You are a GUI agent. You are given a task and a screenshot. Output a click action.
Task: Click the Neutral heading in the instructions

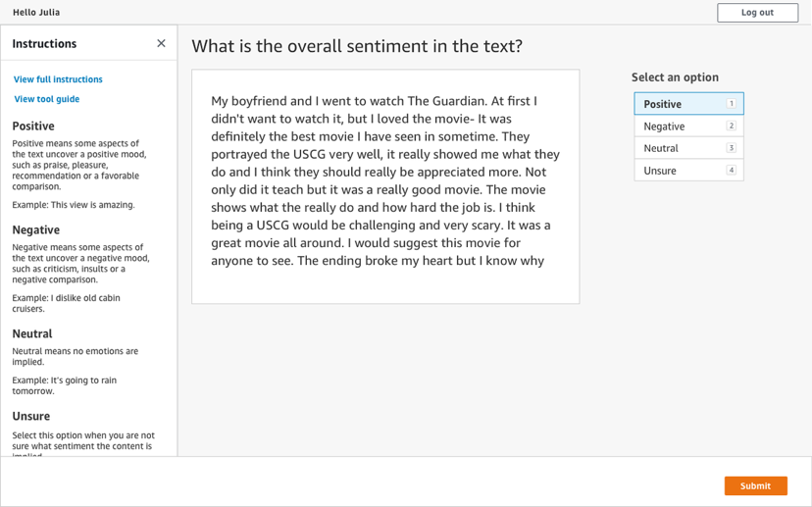pyautogui.click(x=32, y=333)
